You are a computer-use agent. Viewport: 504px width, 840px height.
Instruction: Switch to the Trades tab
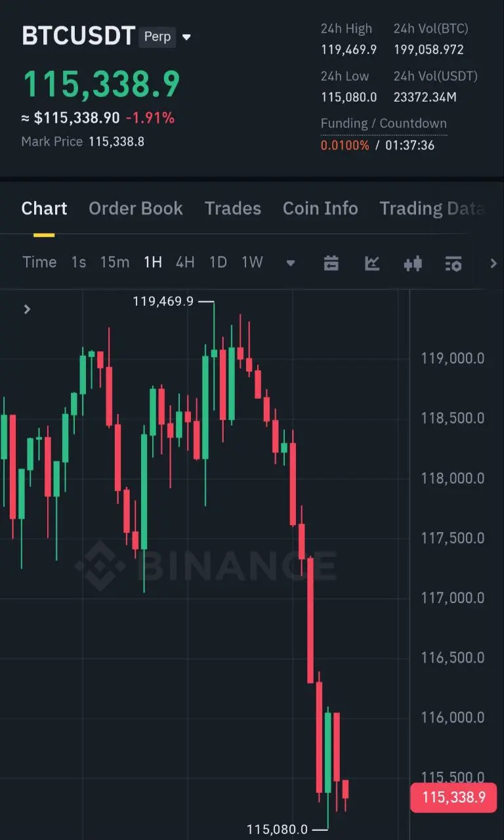pyautogui.click(x=233, y=209)
